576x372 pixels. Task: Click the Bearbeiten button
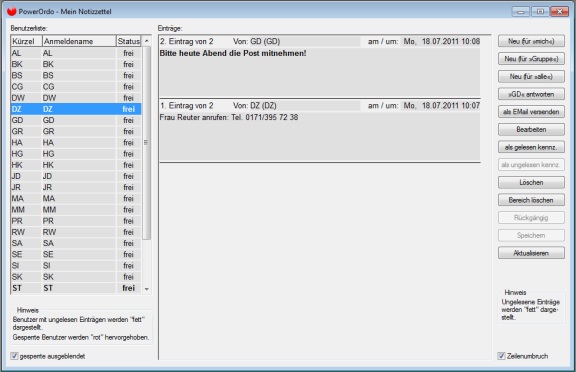coord(531,129)
